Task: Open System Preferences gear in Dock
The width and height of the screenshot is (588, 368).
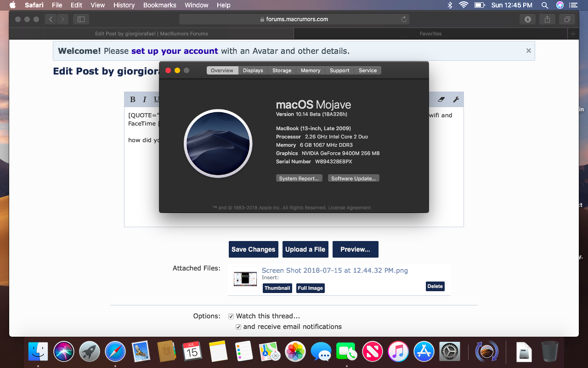Action: (450, 352)
